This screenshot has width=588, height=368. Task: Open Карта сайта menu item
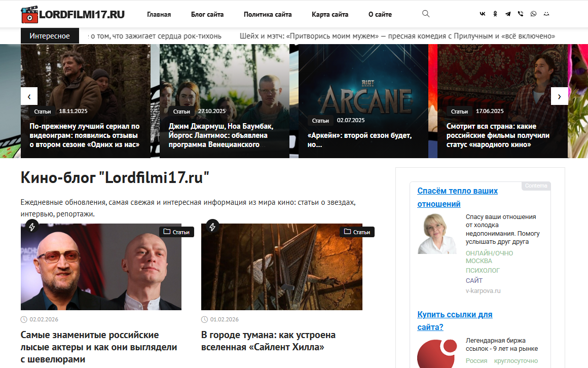330,14
